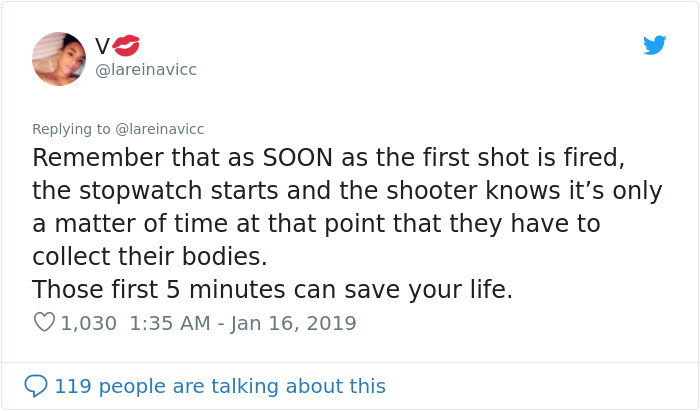Screen dimensions: 700x411
Task: Click @lareinavicc in the "Replying to" line
Action: (163, 129)
